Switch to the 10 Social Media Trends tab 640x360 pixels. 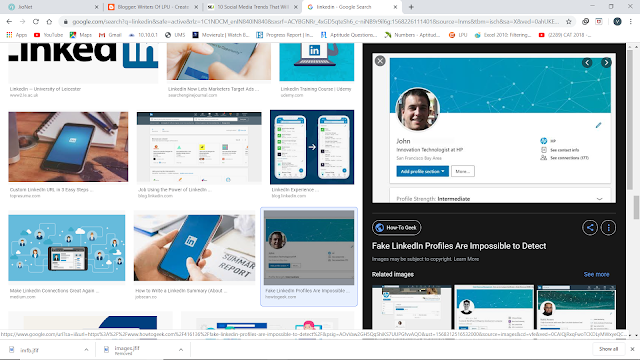(x=252, y=7)
